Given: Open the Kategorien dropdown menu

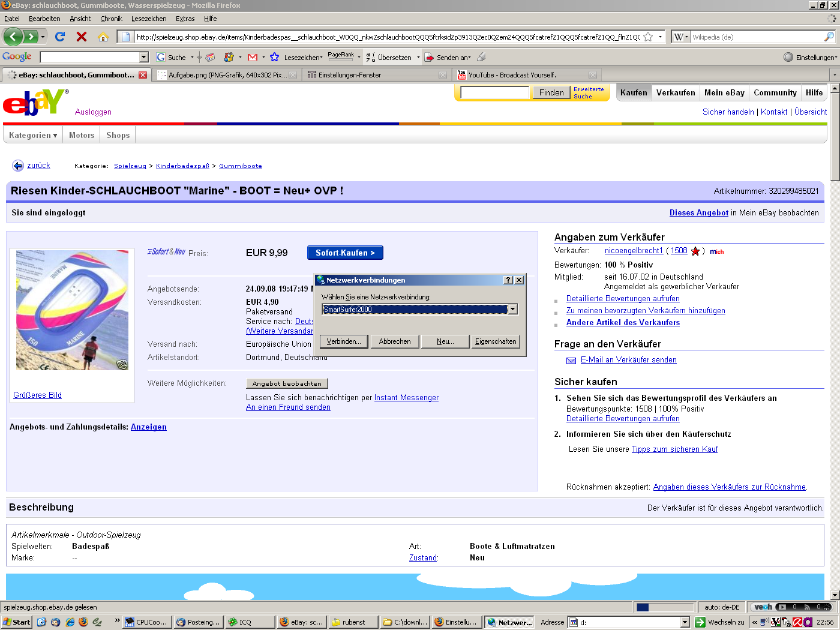Looking at the screenshot, I should pyautogui.click(x=33, y=135).
